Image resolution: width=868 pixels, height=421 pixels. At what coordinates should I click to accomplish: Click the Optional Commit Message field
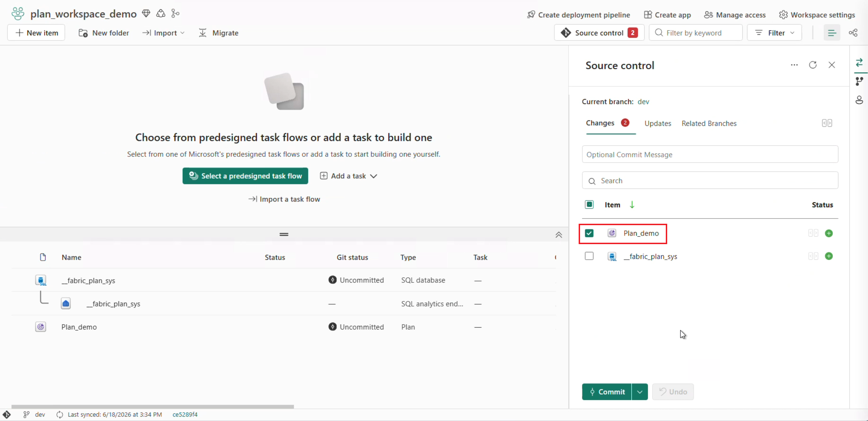click(x=710, y=154)
